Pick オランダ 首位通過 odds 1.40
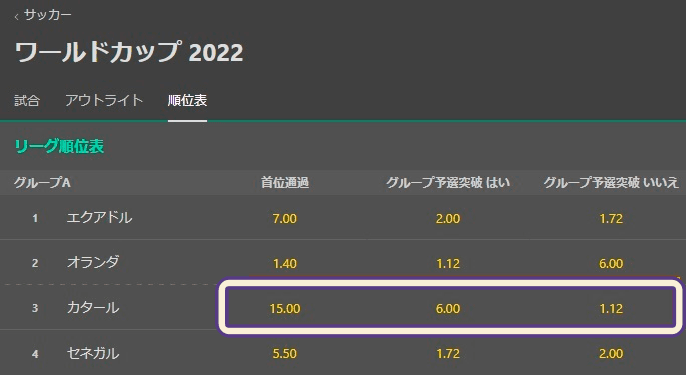Image resolution: width=686 pixels, height=375 pixels. 285,263
